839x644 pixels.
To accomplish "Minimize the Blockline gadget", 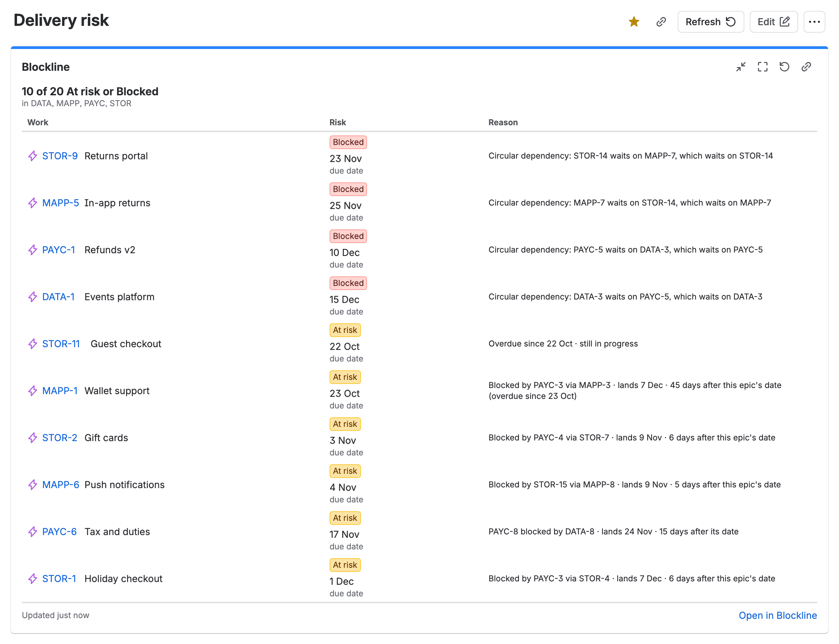I will 741,67.
